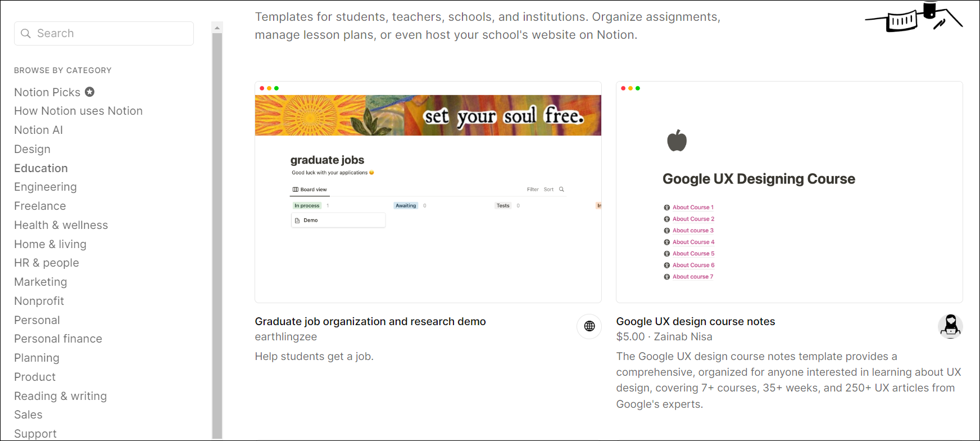
Task: Click the In process status tag
Action: tap(307, 206)
